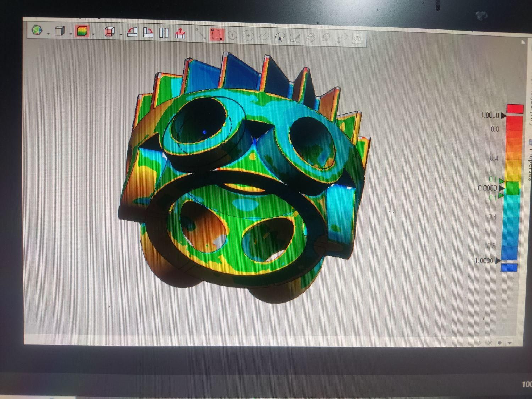
Task: Click the red wireframe cube view icon
Action: (110, 32)
